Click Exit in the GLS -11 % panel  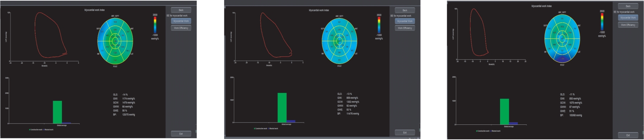(628, 135)
